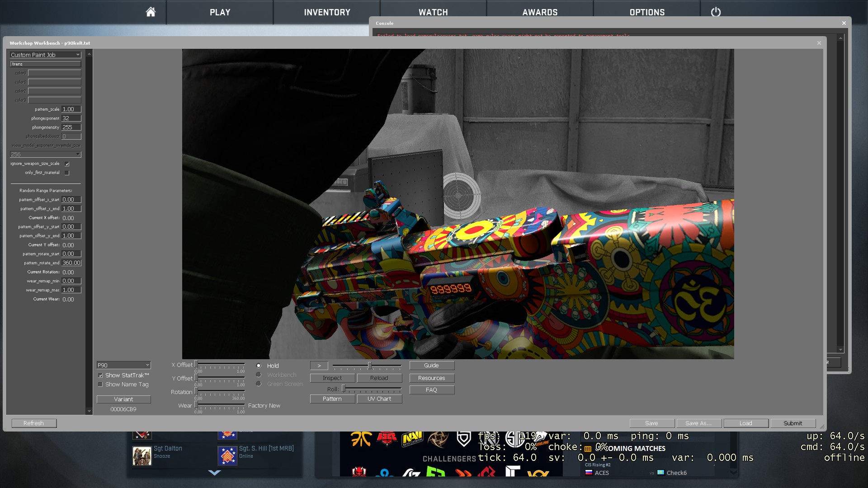Click the Refresh button
Screen dimensions: 868x488
pyautogui.click(x=34, y=423)
